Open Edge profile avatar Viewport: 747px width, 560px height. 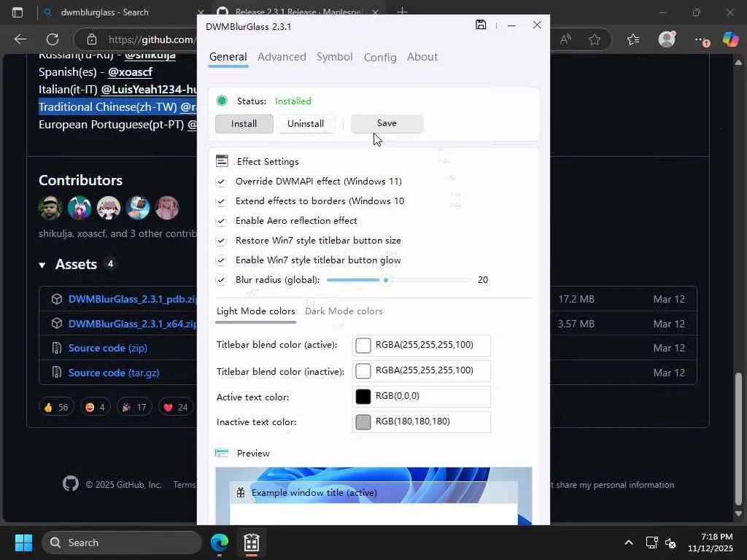tap(667, 39)
